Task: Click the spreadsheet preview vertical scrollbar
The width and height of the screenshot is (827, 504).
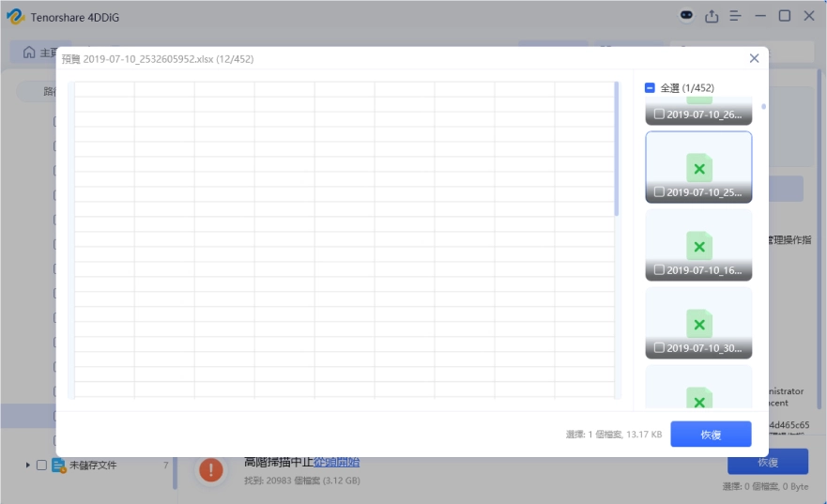Action: point(616,148)
